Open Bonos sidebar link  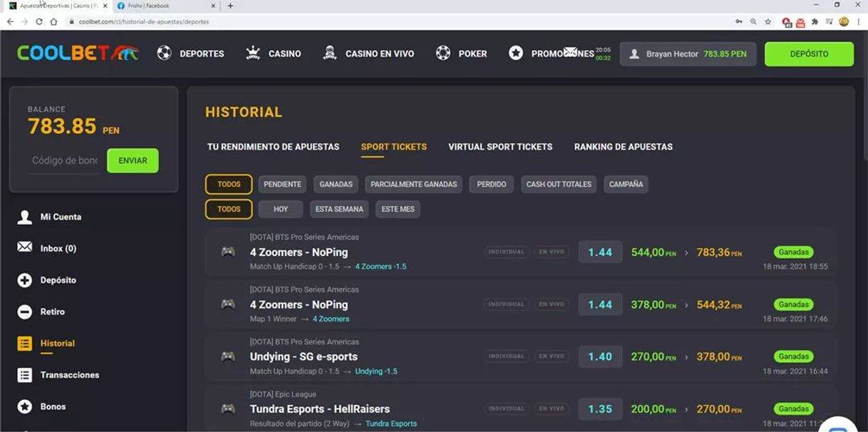(x=53, y=406)
